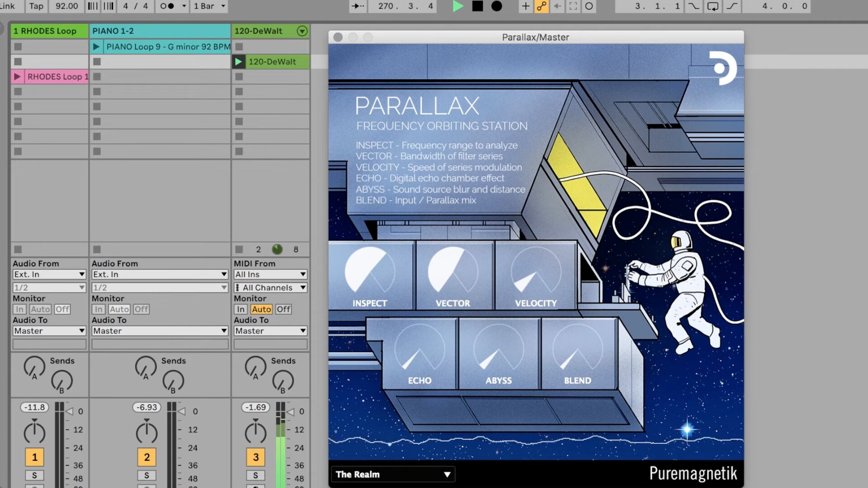Open PIANO track Audio From Ext. In dropdown
The image size is (868, 488).
tap(160, 274)
